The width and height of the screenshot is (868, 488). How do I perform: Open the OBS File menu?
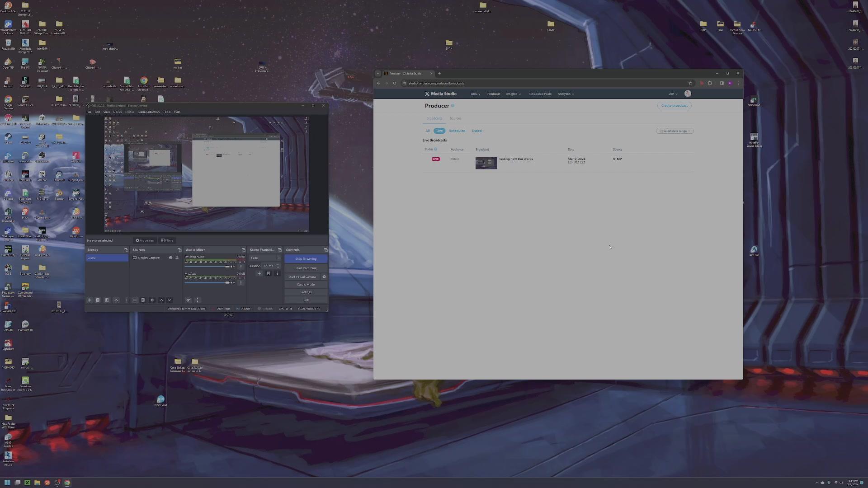[x=89, y=112]
